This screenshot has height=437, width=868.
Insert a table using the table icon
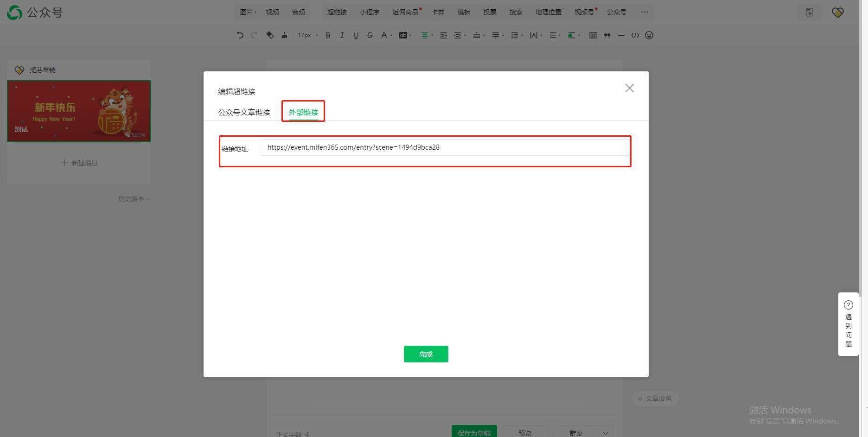click(x=593, y=35)
